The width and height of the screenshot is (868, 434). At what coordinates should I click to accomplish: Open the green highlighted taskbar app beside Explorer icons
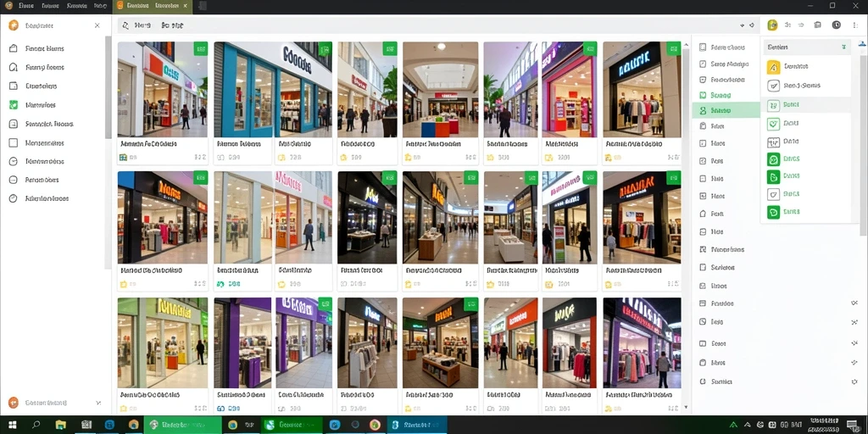[x=183, y=426]
